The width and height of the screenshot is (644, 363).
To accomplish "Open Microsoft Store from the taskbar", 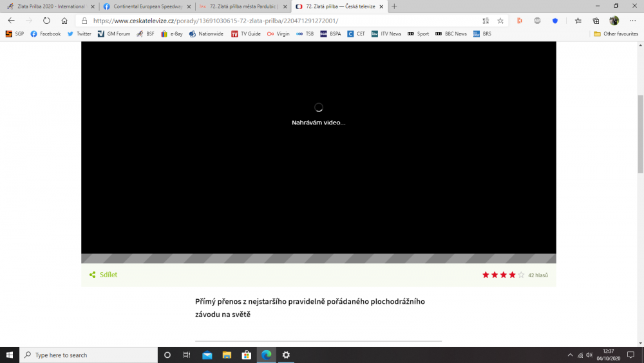I will click(x=246, y=355).
